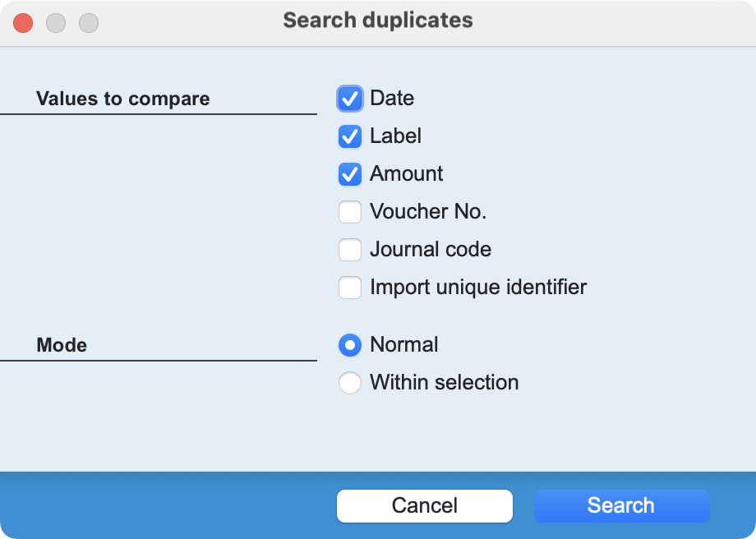Choose the Within selection radio button
Viewport: 756px width, 539px height.
click(x=350, y=383)
